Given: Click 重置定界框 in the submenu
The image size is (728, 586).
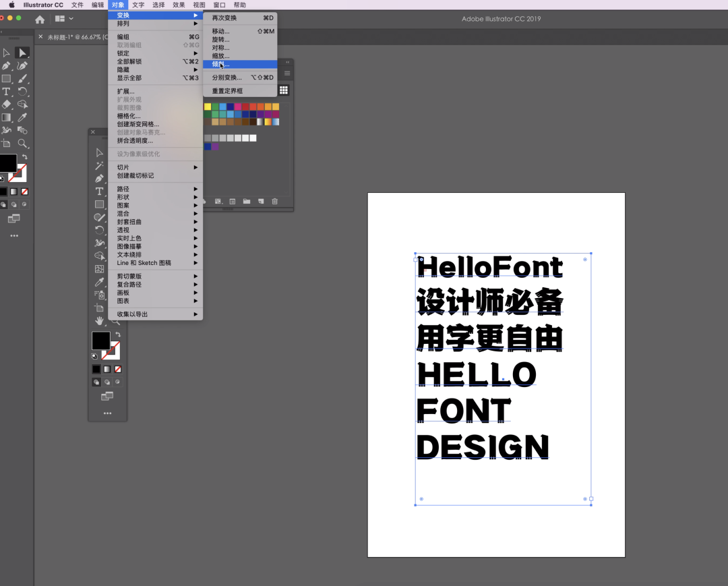Looking at the screenshot, I should point(227,91).
